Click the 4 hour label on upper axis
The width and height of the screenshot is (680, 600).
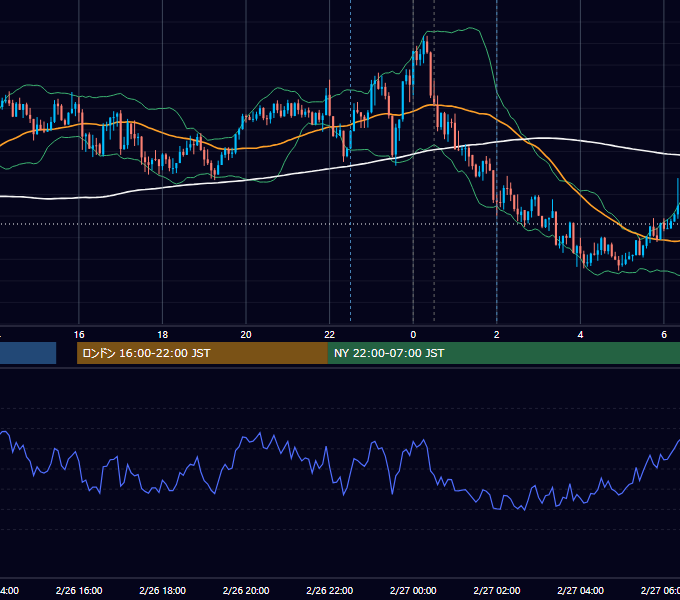[x=580, y=335]
